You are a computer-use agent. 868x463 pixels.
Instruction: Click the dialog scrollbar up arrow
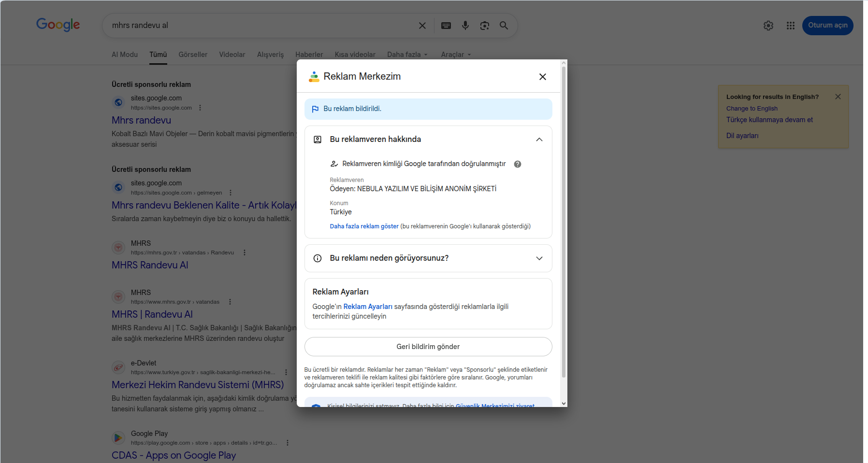pyautogui.click(x=564, y=63)
